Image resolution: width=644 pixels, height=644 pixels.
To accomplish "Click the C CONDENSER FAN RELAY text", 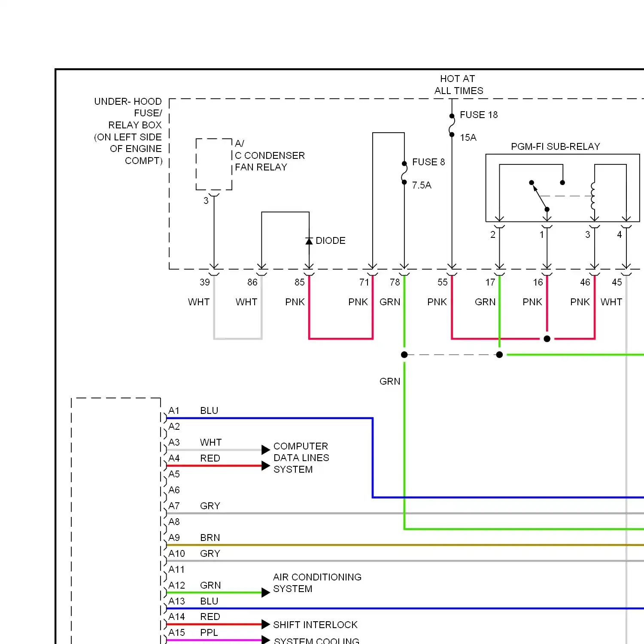I will tap(270, 161).
